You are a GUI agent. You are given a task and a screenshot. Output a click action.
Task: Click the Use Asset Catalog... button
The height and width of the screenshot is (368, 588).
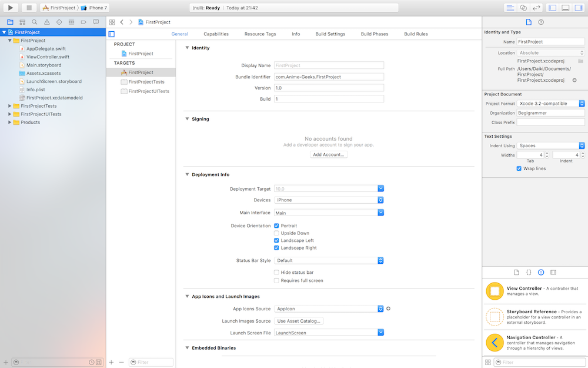299,321
